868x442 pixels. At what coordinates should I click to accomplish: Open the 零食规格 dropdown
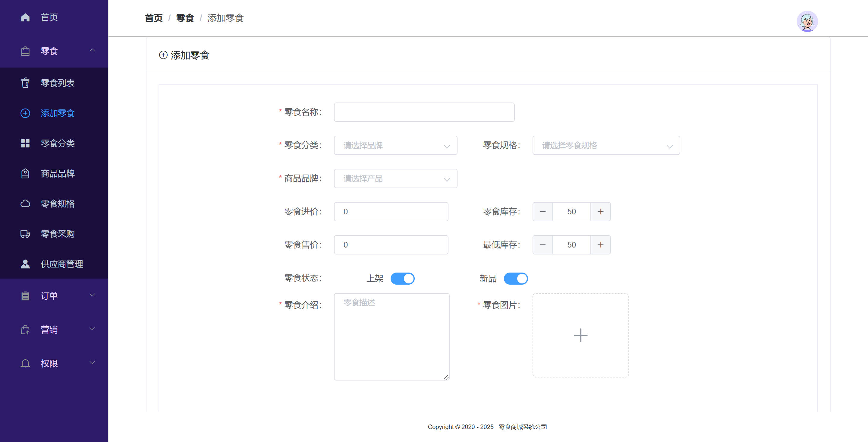(606, 145)
